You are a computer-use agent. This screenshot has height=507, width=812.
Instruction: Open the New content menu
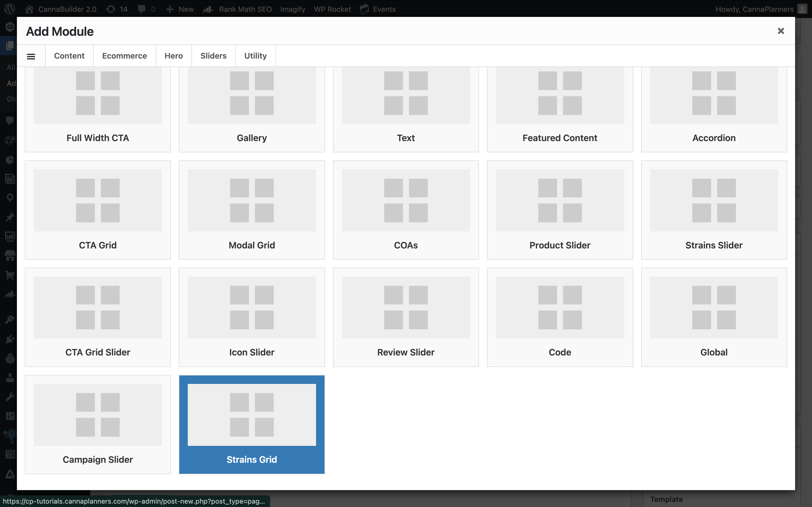(180, 9)
